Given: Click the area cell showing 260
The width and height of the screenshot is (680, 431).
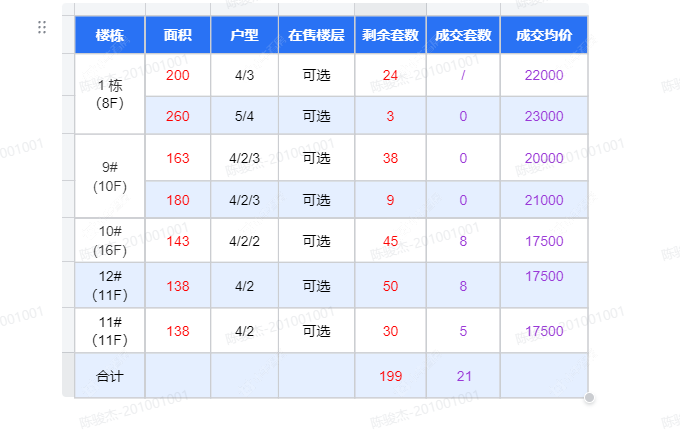Looking at the screenshot, I should [x=177, y=116].
